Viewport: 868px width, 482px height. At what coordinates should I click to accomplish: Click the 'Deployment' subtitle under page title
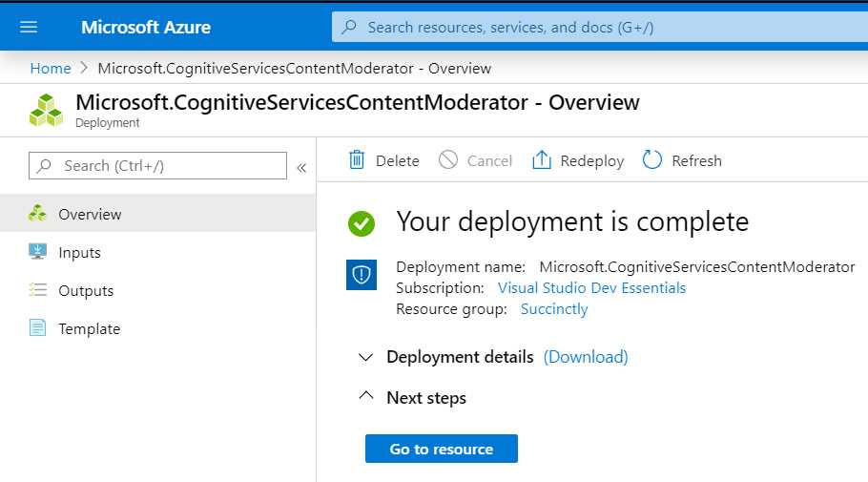click(x=108, y=123)
